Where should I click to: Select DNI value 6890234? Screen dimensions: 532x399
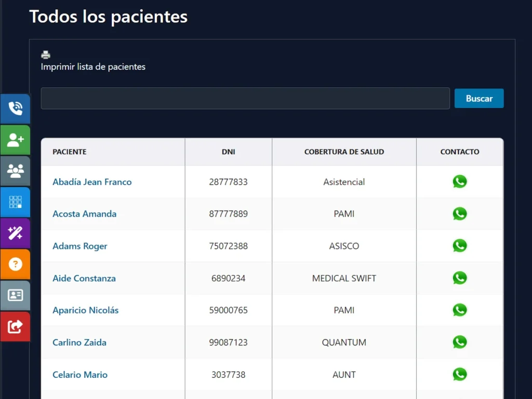[229, 278]
